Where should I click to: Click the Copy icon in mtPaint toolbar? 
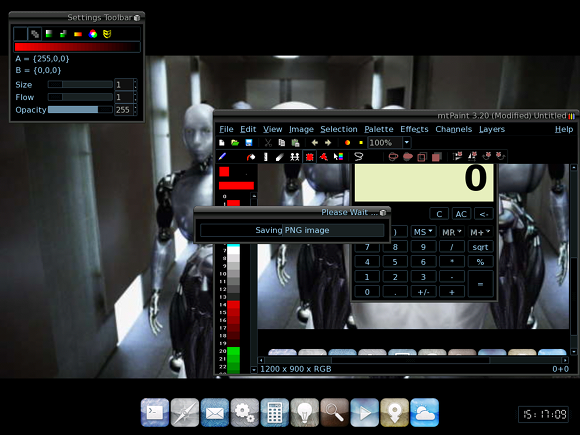tap(282, 143)
